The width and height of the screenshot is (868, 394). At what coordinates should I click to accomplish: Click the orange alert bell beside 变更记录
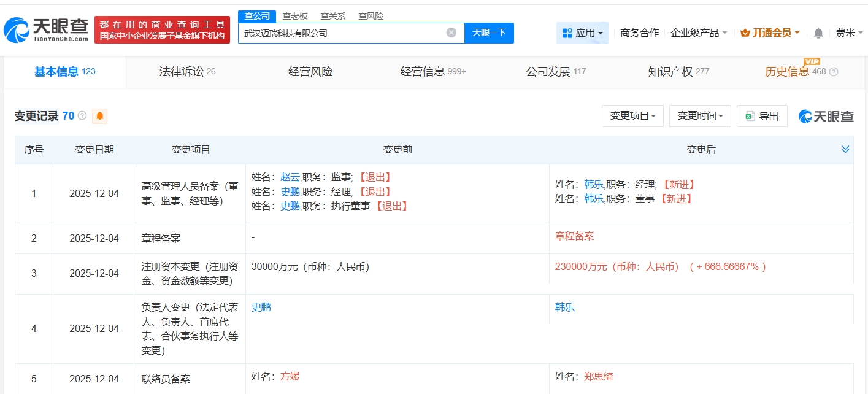tap(99, 116)
